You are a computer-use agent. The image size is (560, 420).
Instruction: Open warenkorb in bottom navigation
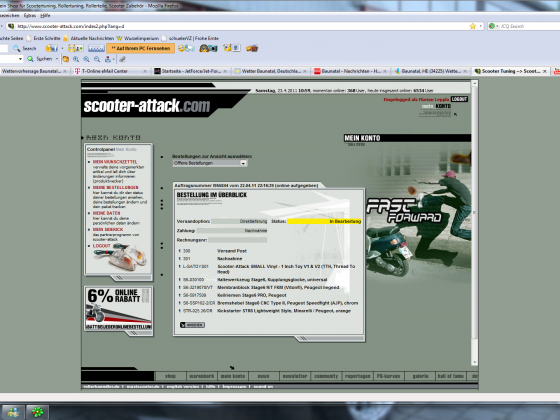[201, 376]
